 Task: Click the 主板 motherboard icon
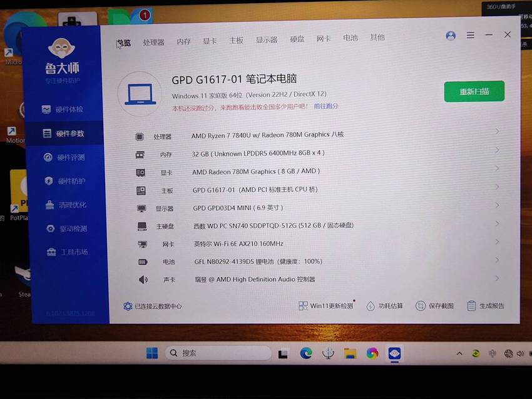[x=141, y=191]
